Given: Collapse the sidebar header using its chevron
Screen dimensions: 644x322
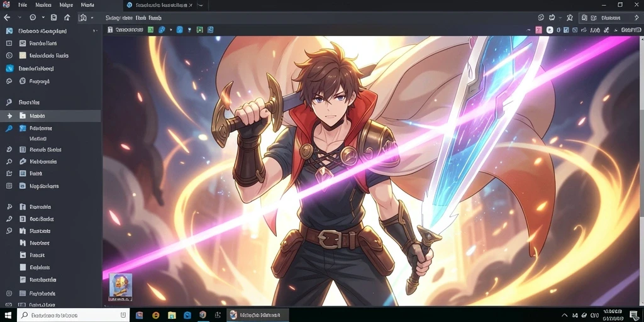Looking at the screenshot, I should [94, 31].
